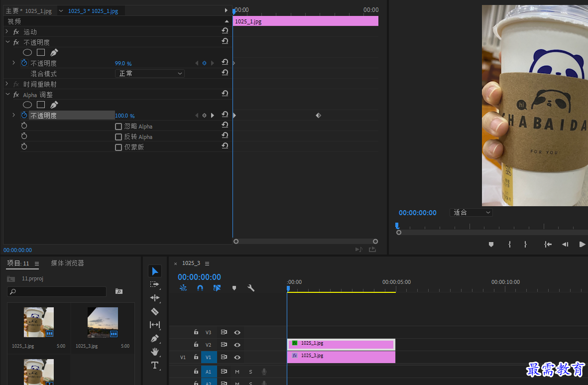Collapse the Alpha 调整 effect
588x385 pixels.
coord(7,94)
